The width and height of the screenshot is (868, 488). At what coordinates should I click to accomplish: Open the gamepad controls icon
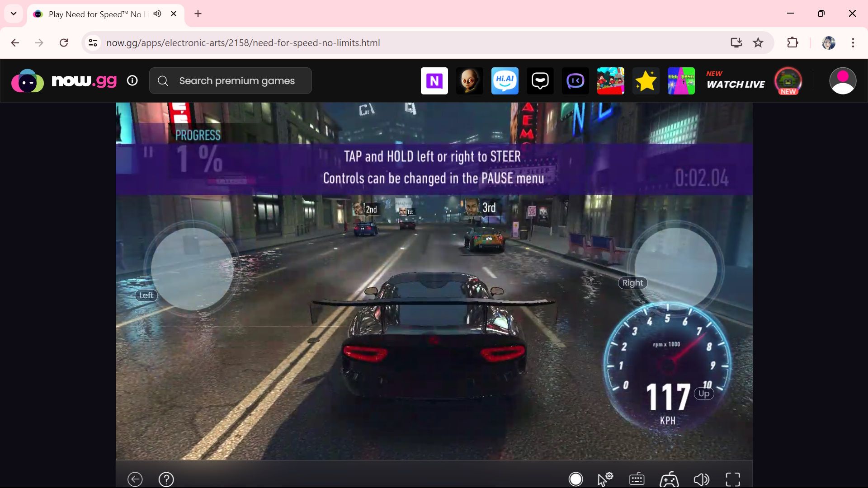pyautogui.click(x=669, y=479)
